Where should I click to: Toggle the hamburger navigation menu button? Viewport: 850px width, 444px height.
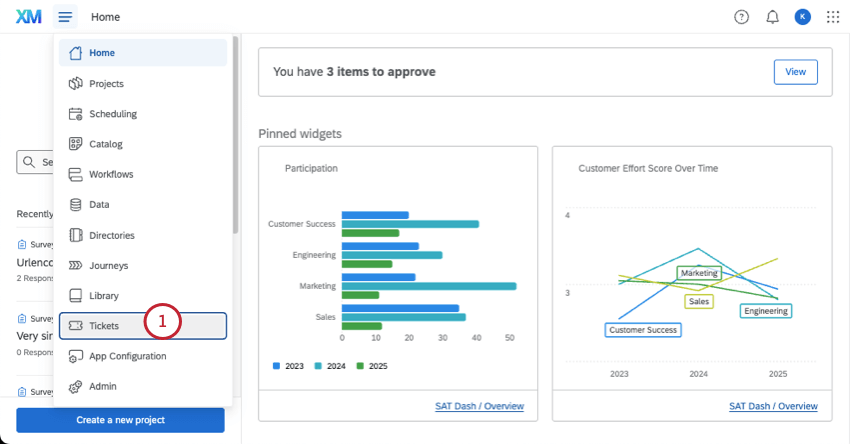pos(65,17)
